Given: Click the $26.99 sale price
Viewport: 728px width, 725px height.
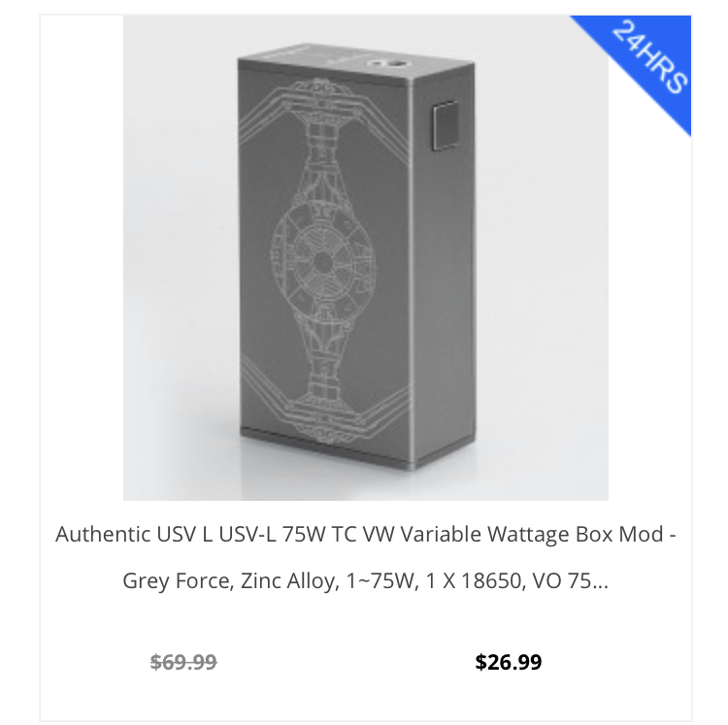Looking at the screenshot, I should tap(509, 662).
